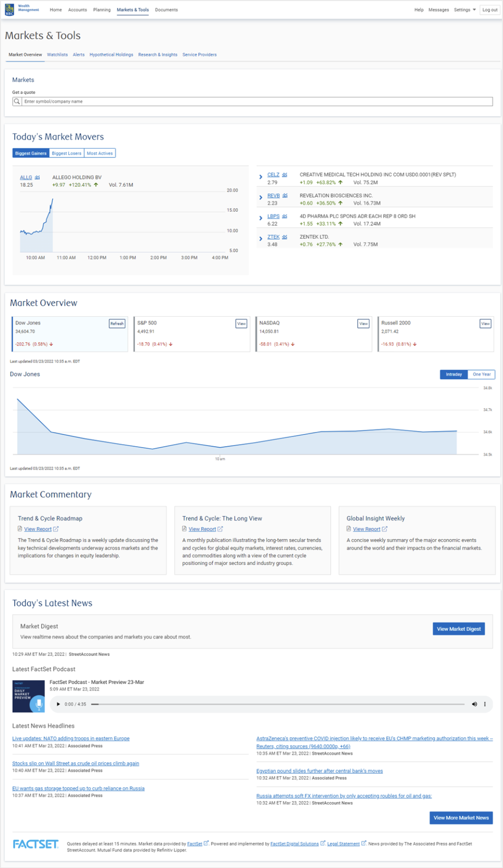Open the Hypothetical Holdings tab
Screen dimensions: 503x868
[x=111, y=55]
